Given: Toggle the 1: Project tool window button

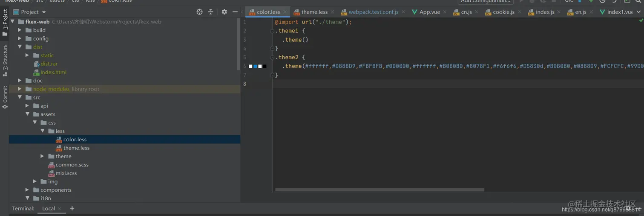Looking at the screenshot, I should pyautogui.click(x=5, y=22).
